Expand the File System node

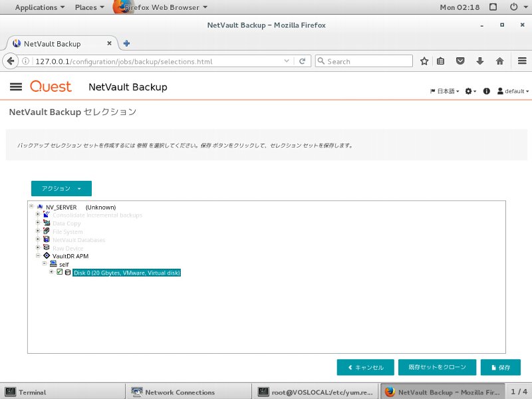coord(38,231)
